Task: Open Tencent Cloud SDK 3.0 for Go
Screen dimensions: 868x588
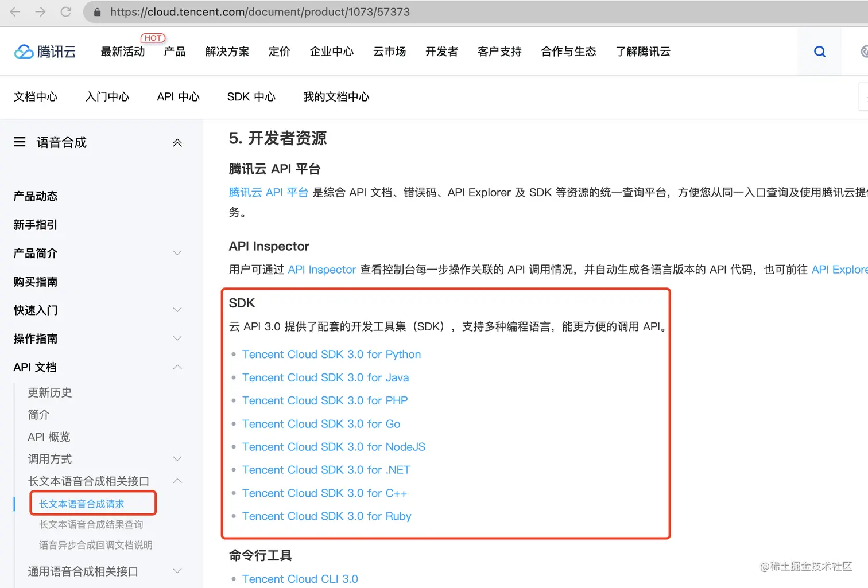Action: click(321, 424)
